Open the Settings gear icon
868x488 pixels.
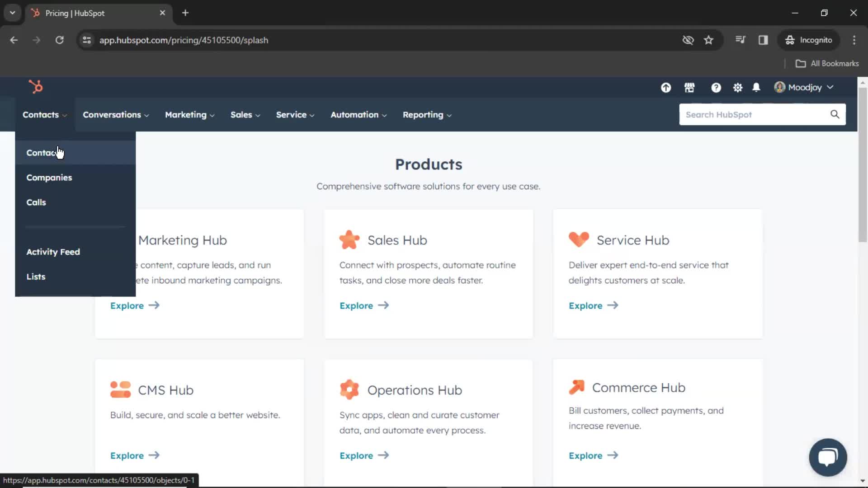click(x=737, y=88)
